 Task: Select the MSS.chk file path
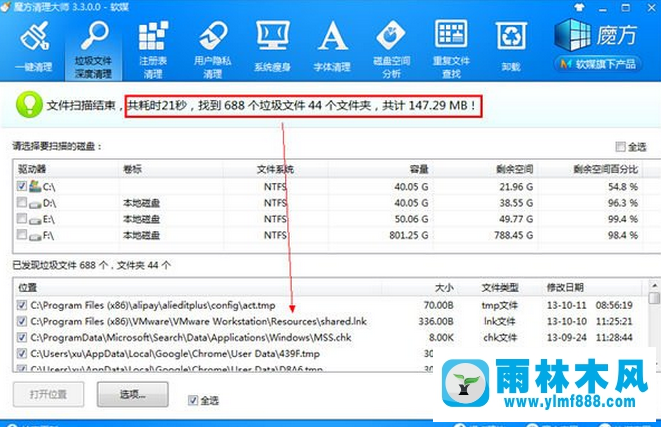(x=191, y=337)
